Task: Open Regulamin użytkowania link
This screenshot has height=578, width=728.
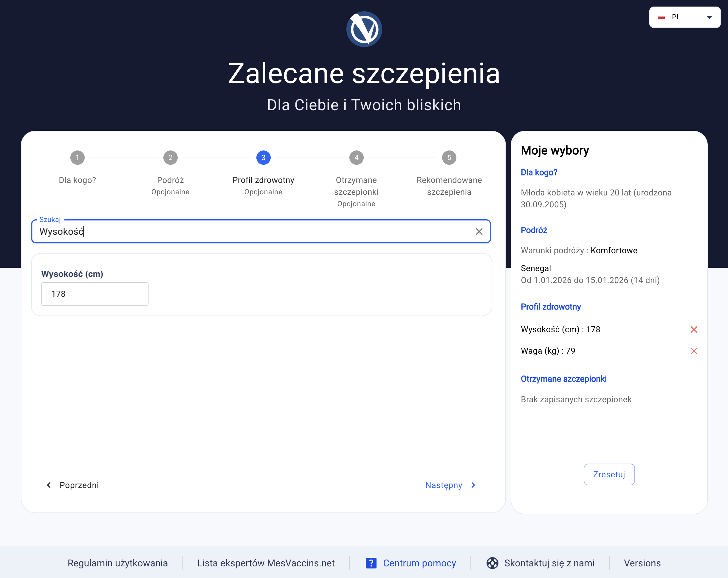Action: click(x=117, y=563)
